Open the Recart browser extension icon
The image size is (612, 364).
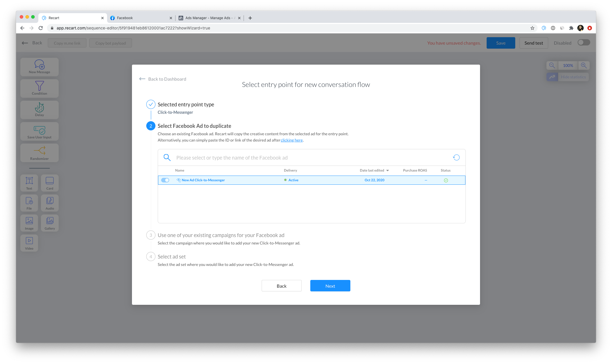(544, 28)
